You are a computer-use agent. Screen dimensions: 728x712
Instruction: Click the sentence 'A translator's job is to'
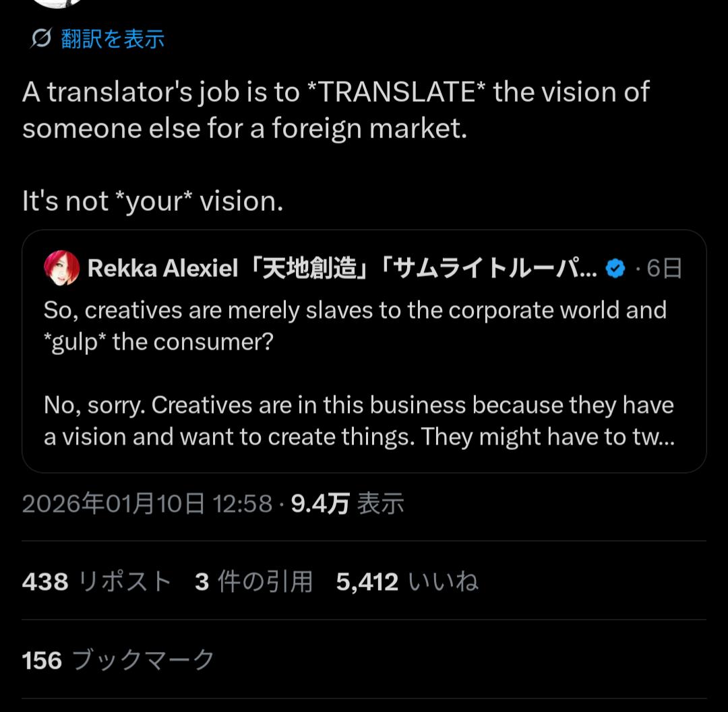click(x=160, y=92)
